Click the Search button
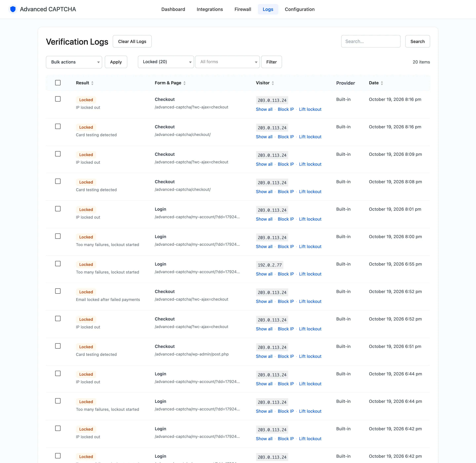Screen dimensions: 476x463 pos(417,41)
